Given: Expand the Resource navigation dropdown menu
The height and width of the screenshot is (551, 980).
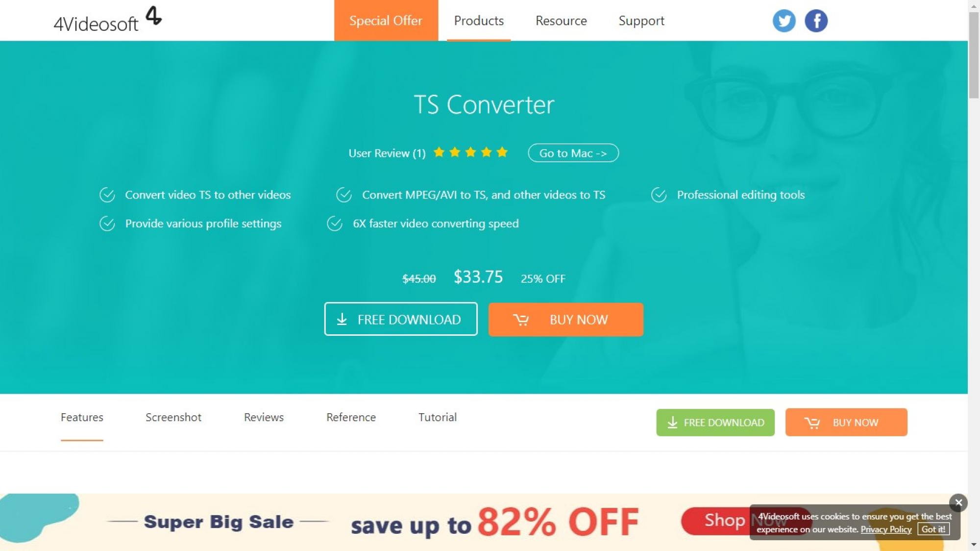Looking at the screenshot, I should [x=561, y=21].
